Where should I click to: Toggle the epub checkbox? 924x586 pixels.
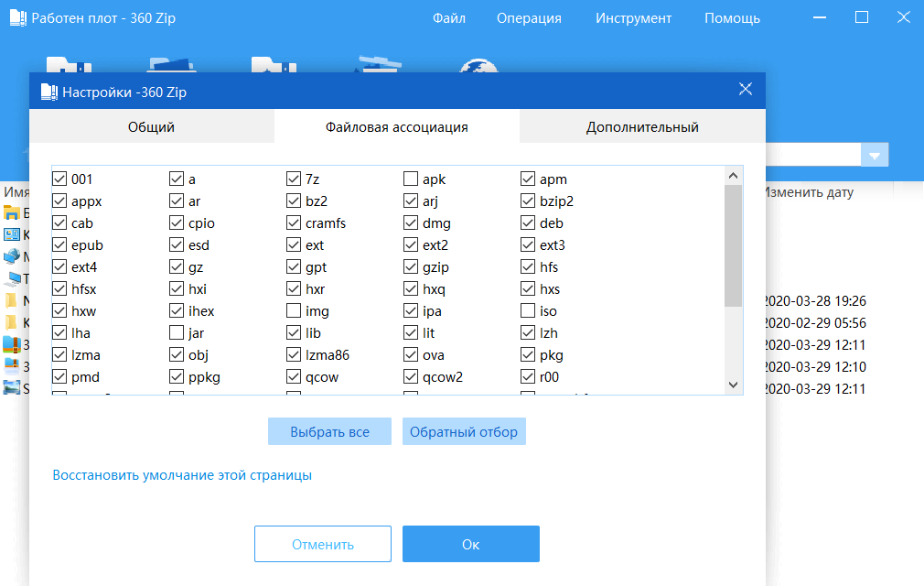59,244
